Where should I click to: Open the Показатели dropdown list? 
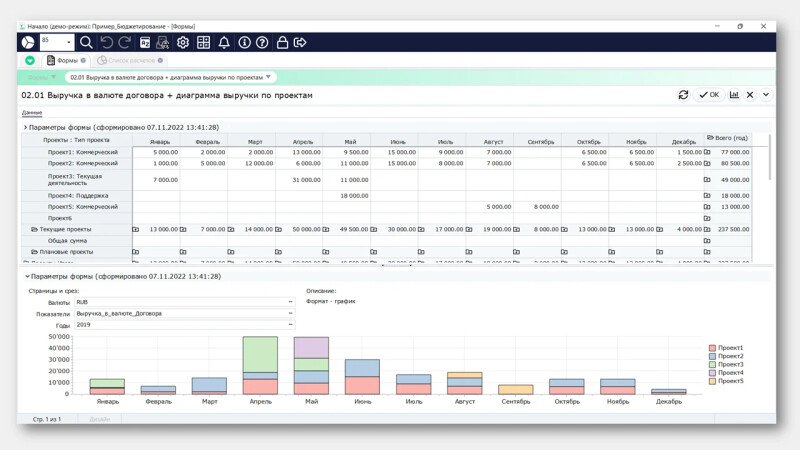(x=291, y=313)
